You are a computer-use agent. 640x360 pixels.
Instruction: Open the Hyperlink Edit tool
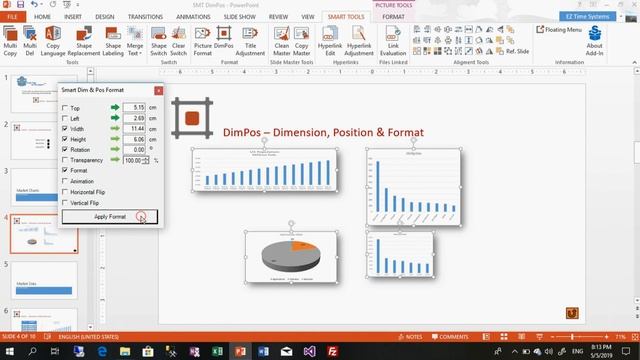click(x=330, y=41)
